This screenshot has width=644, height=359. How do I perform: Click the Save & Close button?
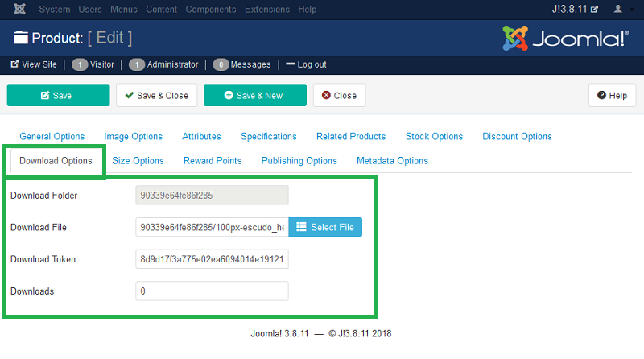pyautogui.click(x=156, y=95)
